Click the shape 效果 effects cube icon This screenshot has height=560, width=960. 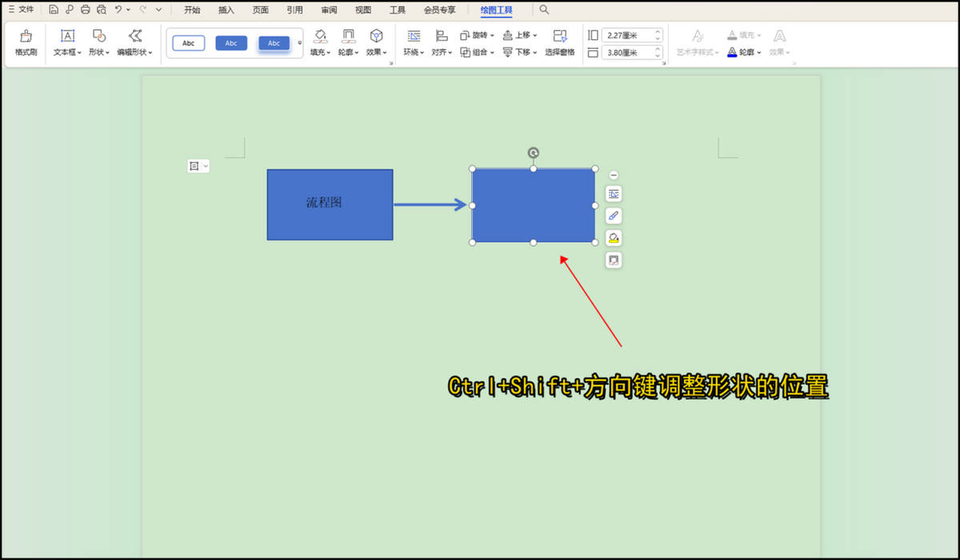point(376,36)
